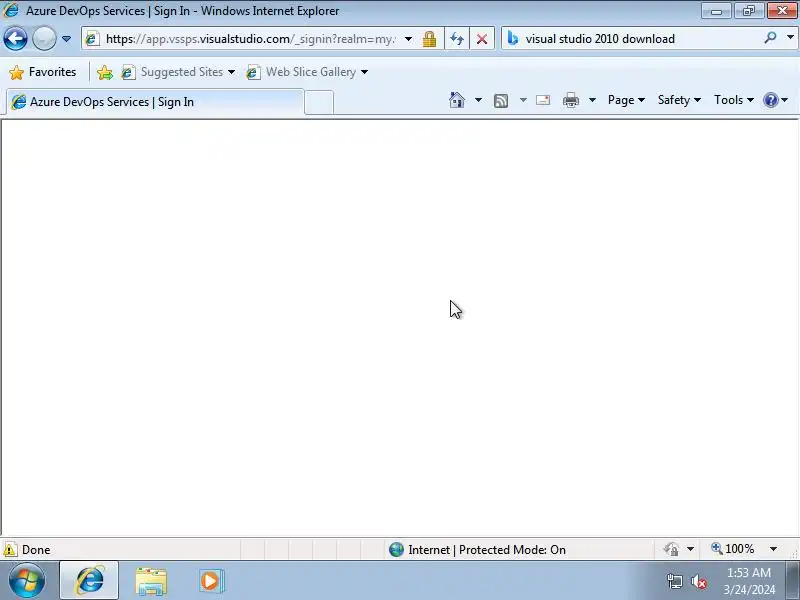Click the Home icon in command bar
This screenshot has height=600, width=800.
[x=457, y=100]
